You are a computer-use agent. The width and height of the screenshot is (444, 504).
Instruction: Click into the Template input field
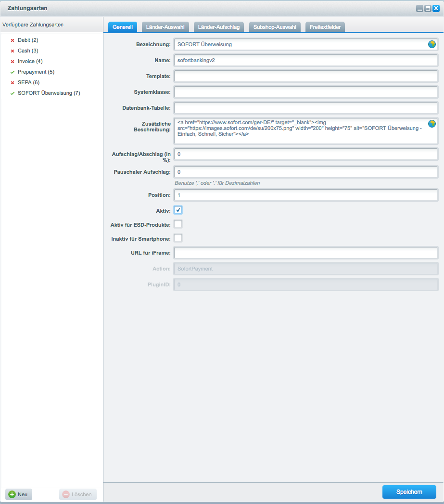pyautogui.click(x=305, y=76)
